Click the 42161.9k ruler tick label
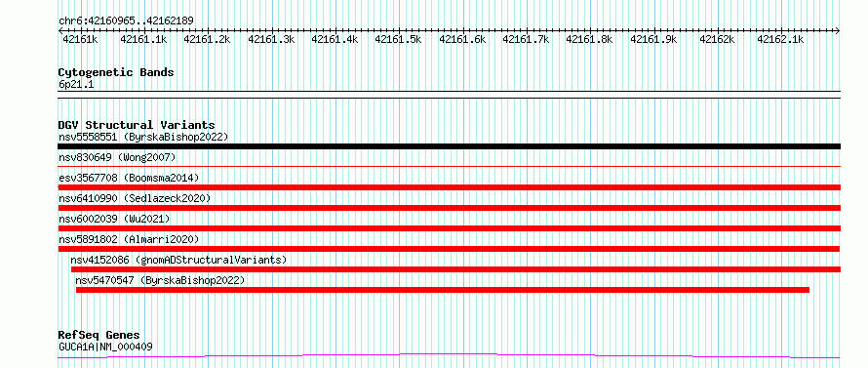Image resolution: width=868 pixels, height=368 pixels. [x=653, y=39]
